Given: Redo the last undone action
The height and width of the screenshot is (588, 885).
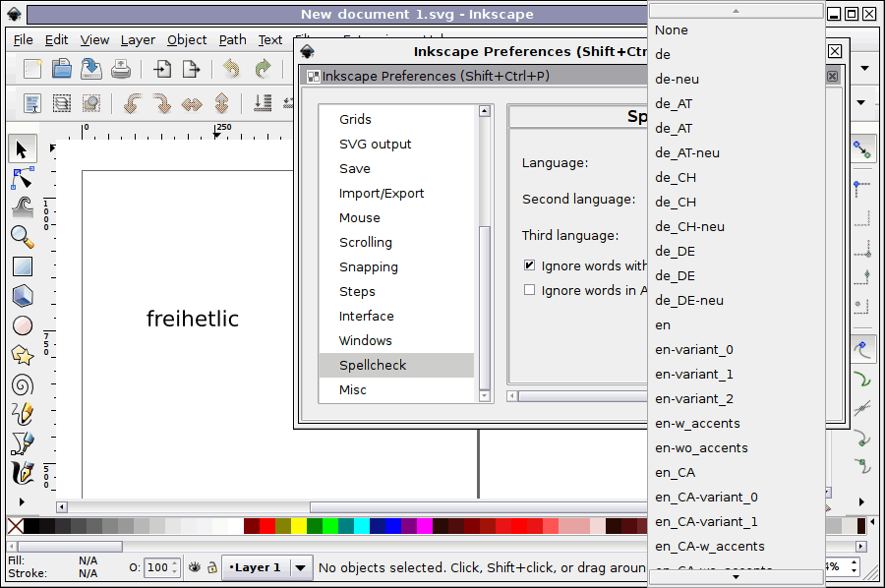Looking at the screenshot, I should (263, 69).
